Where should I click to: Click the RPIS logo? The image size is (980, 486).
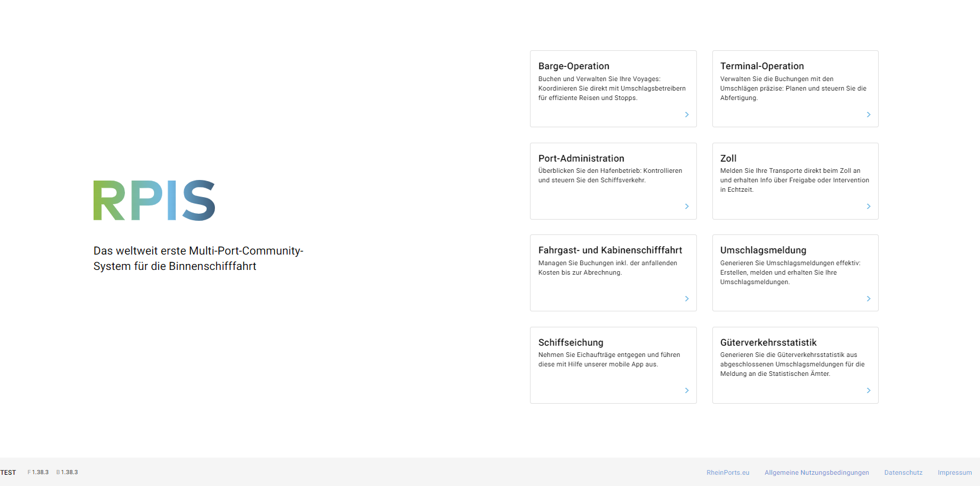tap(154, 200)
